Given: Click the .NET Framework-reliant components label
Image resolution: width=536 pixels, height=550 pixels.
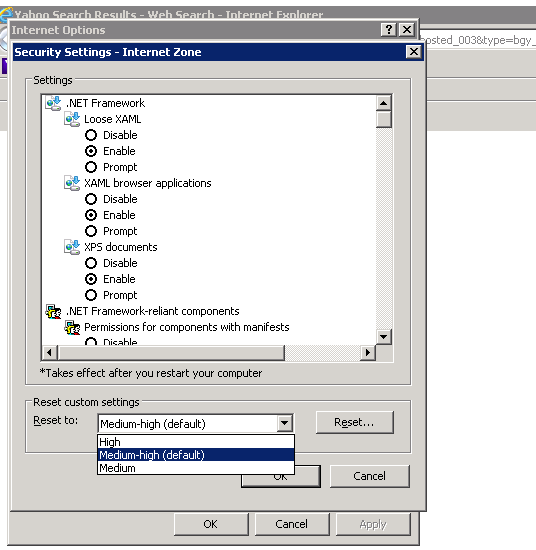Looking at the screenshot, I should coord(153,311).
